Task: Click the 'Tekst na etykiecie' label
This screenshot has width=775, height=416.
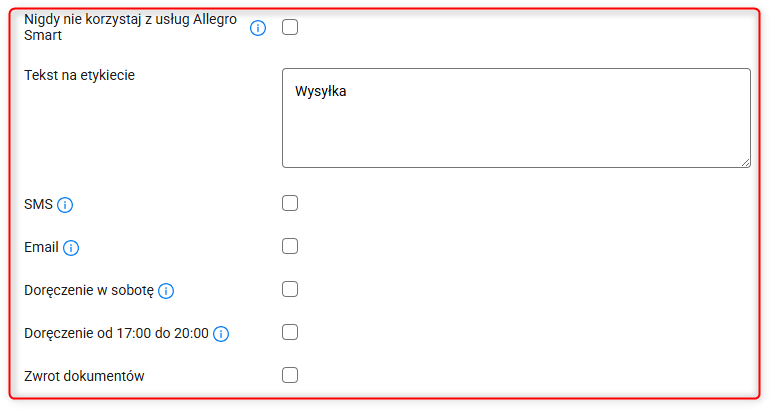Action: [79, 75]
